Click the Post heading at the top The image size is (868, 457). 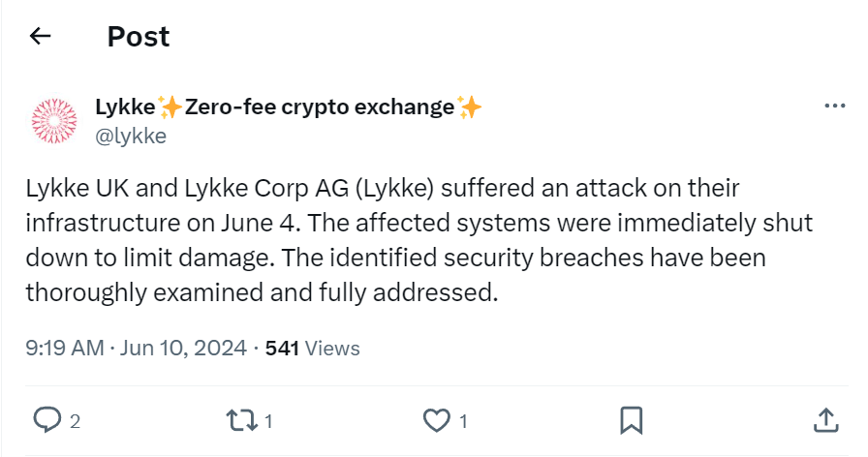click(x=138, y=37)
